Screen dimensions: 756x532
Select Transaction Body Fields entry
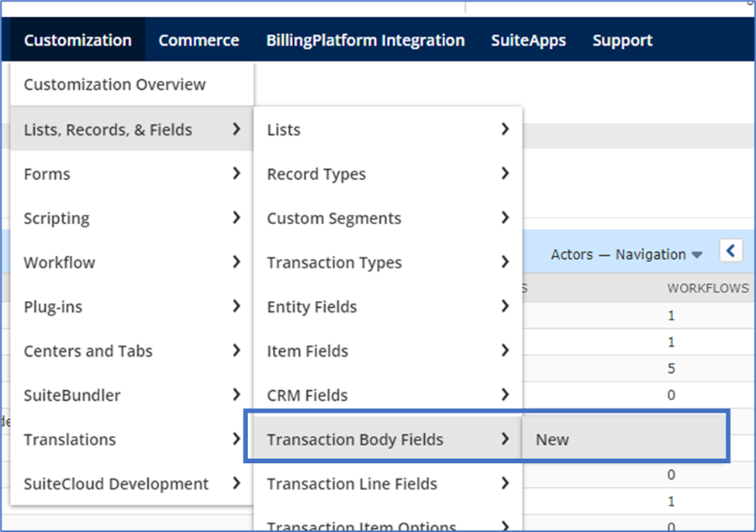(x=388, y=440)
